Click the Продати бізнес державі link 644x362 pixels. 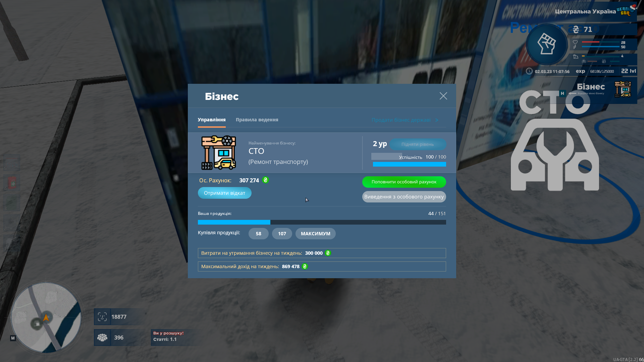[x=405, y=120]
